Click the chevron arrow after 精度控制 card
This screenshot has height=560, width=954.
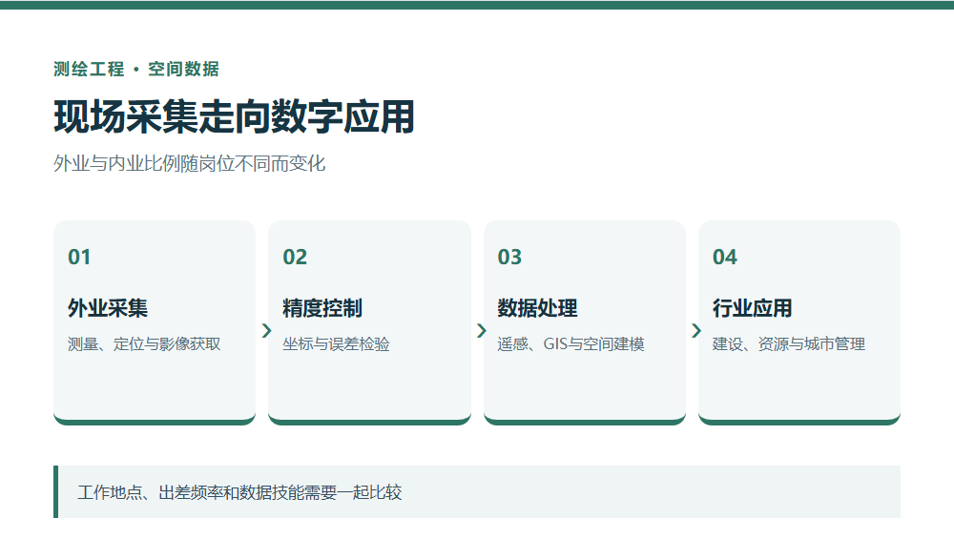tap(481, 330)
